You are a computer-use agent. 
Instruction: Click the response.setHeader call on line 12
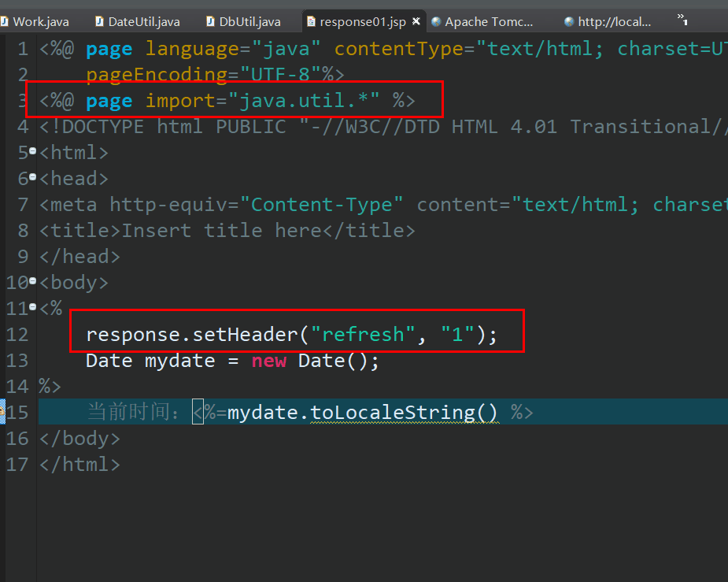coord(291,335)
